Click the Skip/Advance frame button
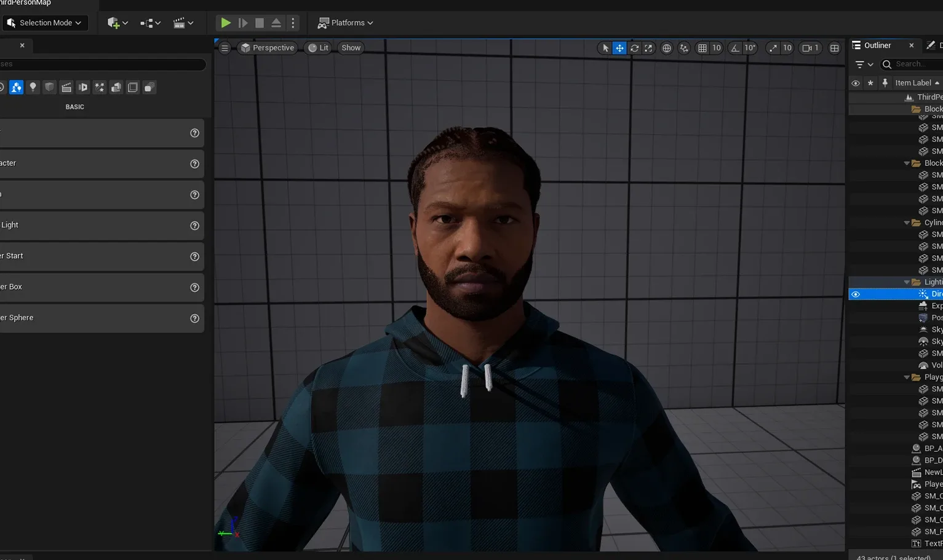This screenshot has width=943, height=560. pos(243,23)
